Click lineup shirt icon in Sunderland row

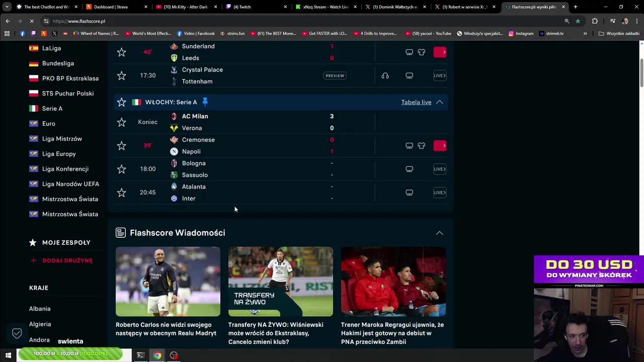pos(421,52)
